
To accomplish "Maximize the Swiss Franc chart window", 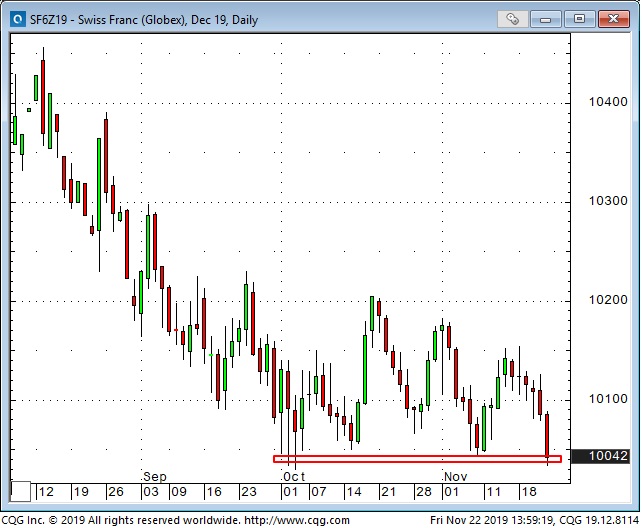I will [x=579, y=18].
